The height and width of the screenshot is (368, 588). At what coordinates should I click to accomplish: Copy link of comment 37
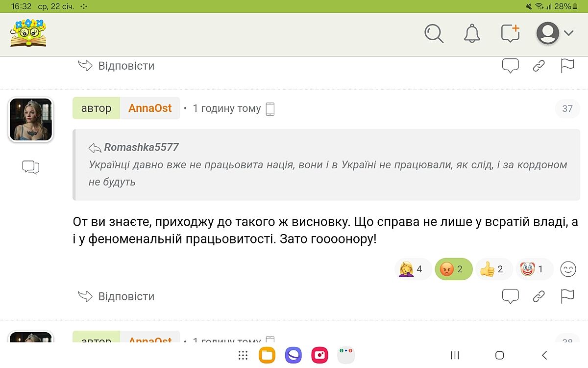pyautogui.click(x=539, y=296)
